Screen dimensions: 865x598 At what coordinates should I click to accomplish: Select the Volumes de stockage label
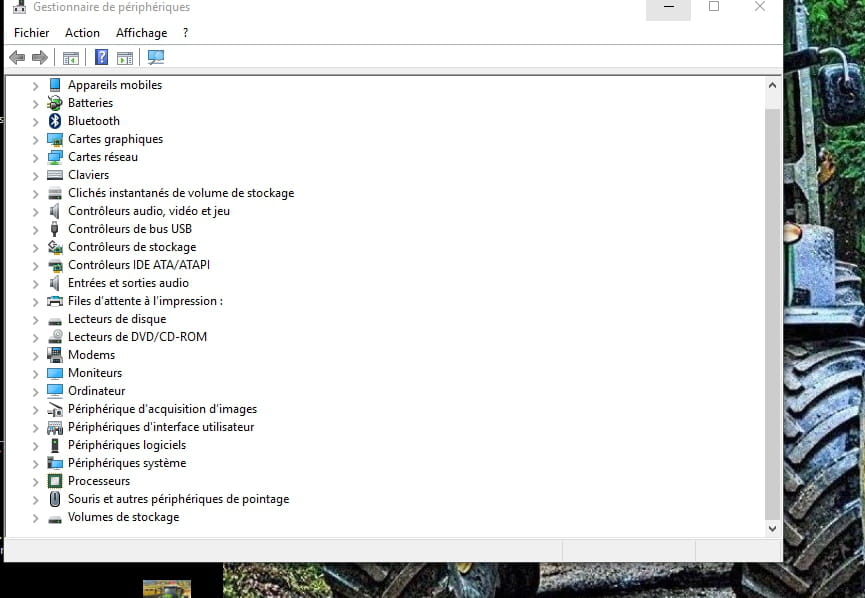[x=124, y=517]
